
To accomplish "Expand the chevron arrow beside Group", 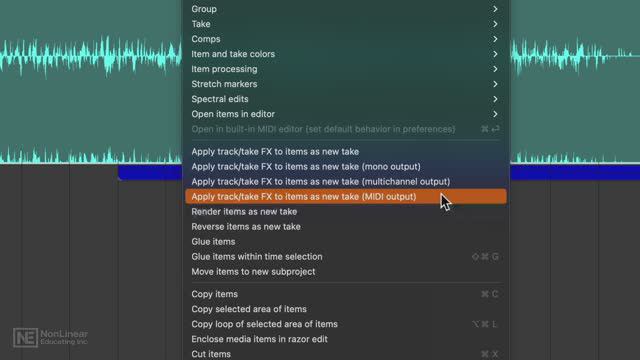I will 495,9.
